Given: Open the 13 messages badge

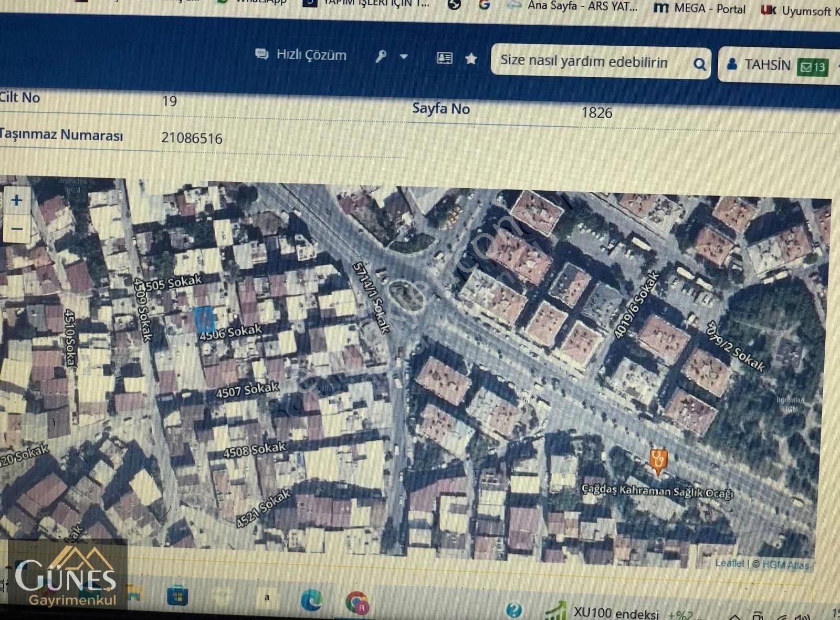Looking at the screenshot, I should coord(813,67).
